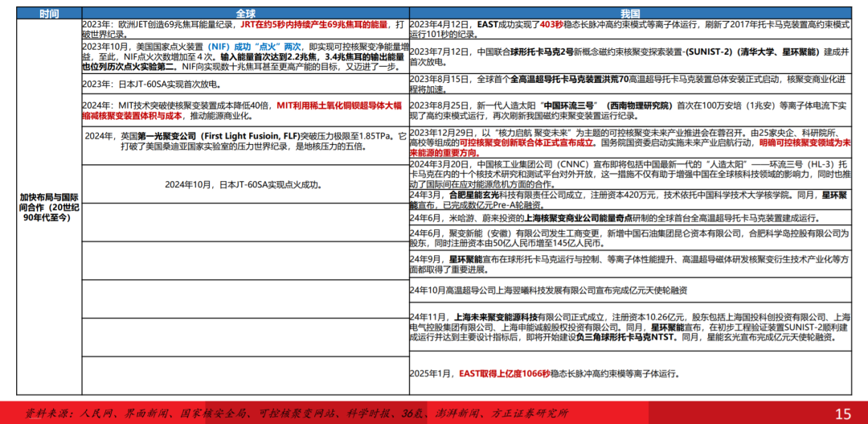Click the cell 2024年10月，日本JT-60SA实现点火成功
Image resolution: width=868 pixels, height=424 pixels.
coord(245,184)
